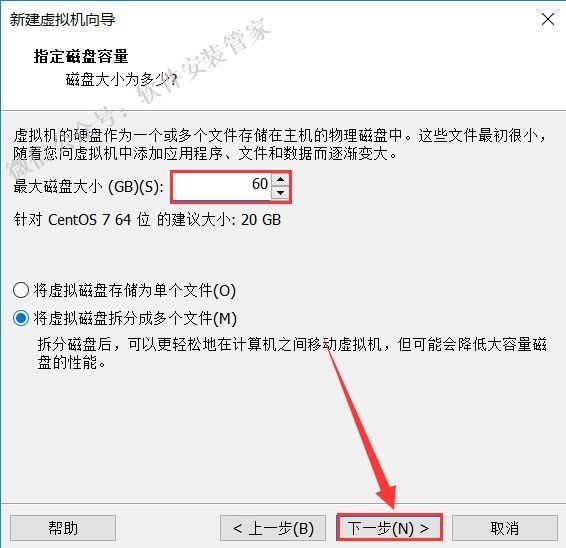The image size is (566, 548).
Task: Click the up arrow of disk size spinner
Action: tap(280, 179)
